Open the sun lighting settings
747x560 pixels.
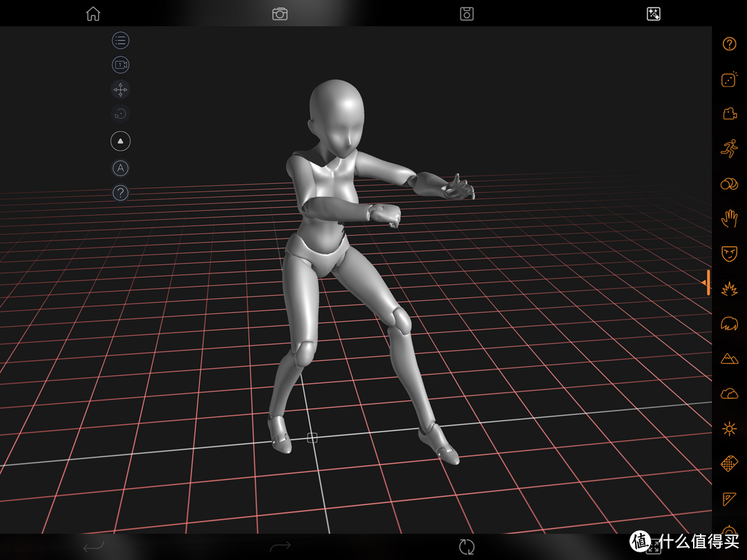coord(730,429)
